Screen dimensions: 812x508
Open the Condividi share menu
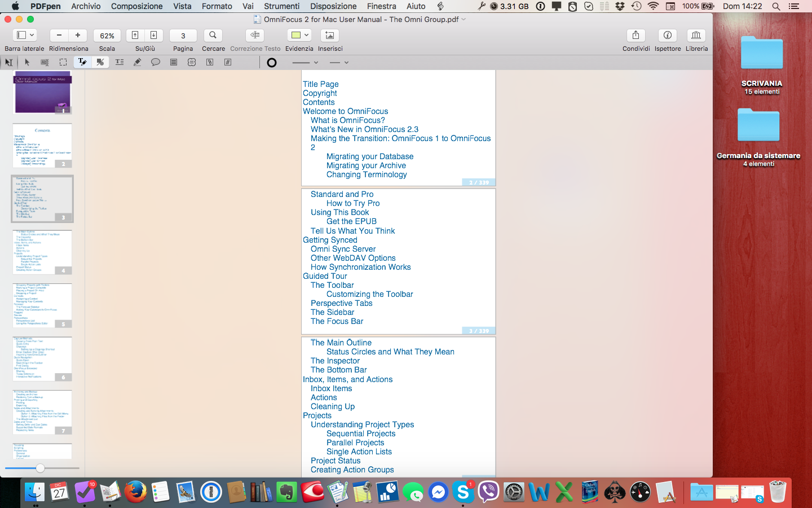pyautogui.click(x=636, y=35)
